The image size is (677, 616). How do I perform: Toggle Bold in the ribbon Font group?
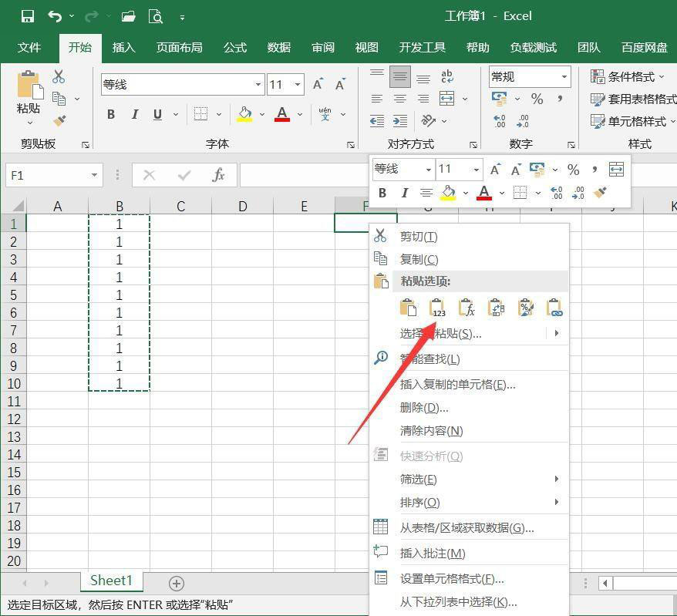[x=111, y=114]
